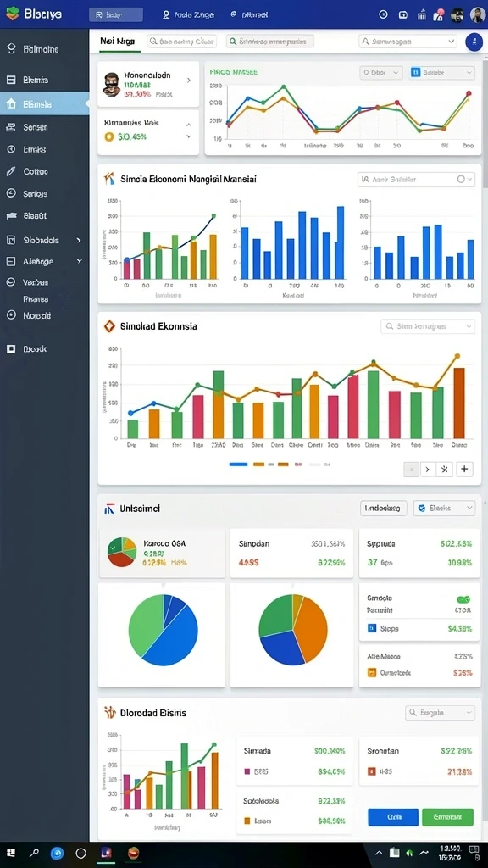Click the blue Cicla button at the bottom
The width and height of the screenshot is (488, 868).
point(393,817)
